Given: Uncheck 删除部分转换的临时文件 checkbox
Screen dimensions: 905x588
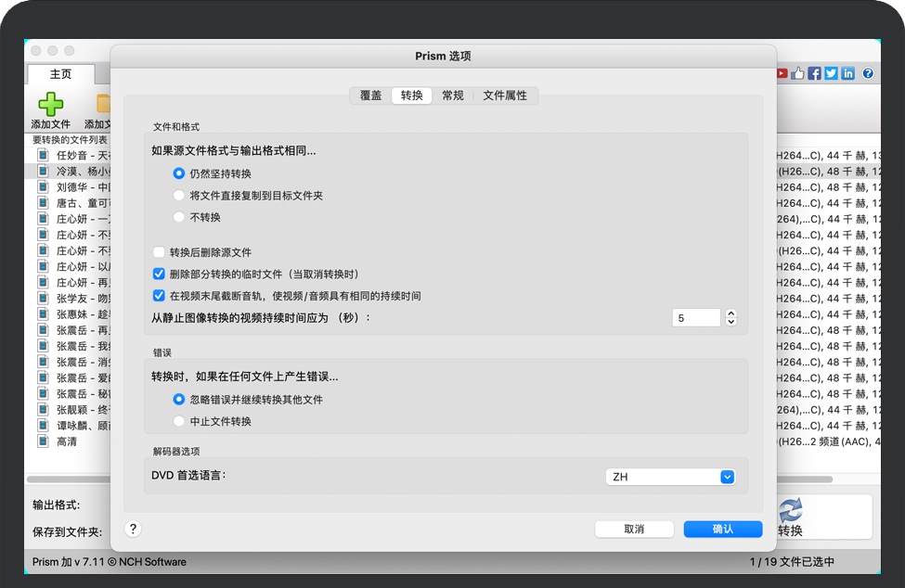Looking at the screenshot, I should [159, 274].
